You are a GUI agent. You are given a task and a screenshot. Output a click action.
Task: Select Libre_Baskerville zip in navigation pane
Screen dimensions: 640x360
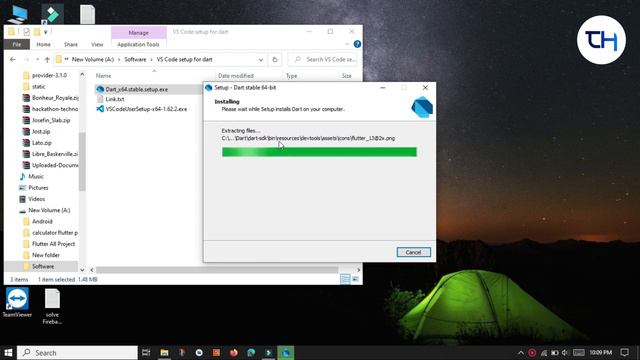[55, 154]
